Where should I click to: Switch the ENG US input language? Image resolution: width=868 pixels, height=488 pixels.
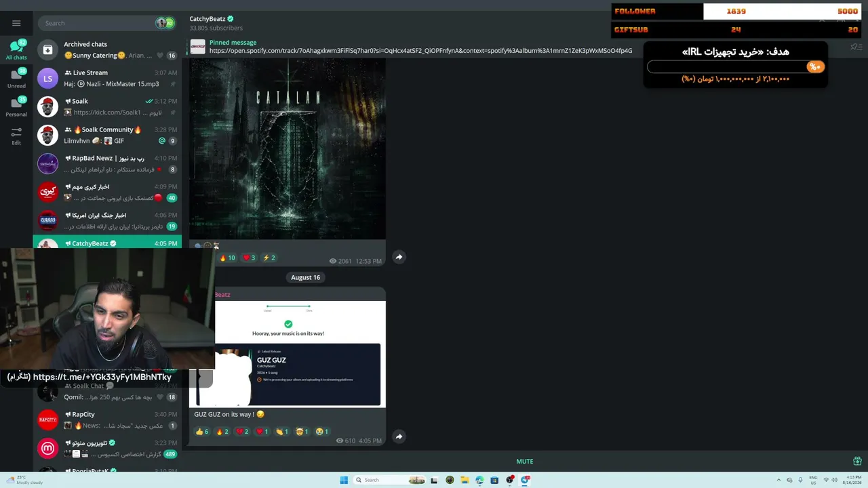813,480
